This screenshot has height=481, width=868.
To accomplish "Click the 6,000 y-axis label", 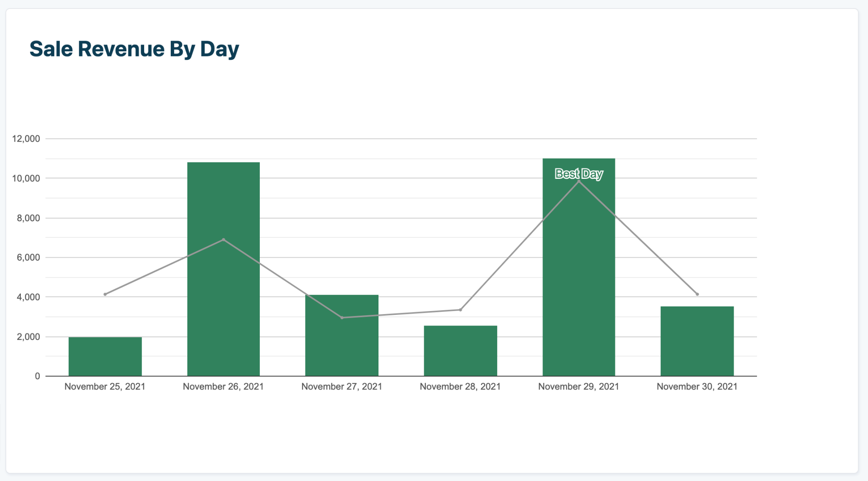I will tap(28, 257).
